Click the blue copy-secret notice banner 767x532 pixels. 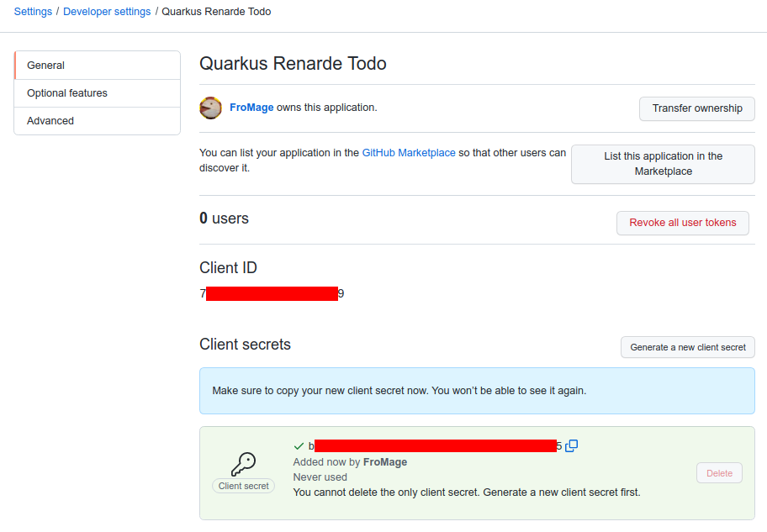477,390
